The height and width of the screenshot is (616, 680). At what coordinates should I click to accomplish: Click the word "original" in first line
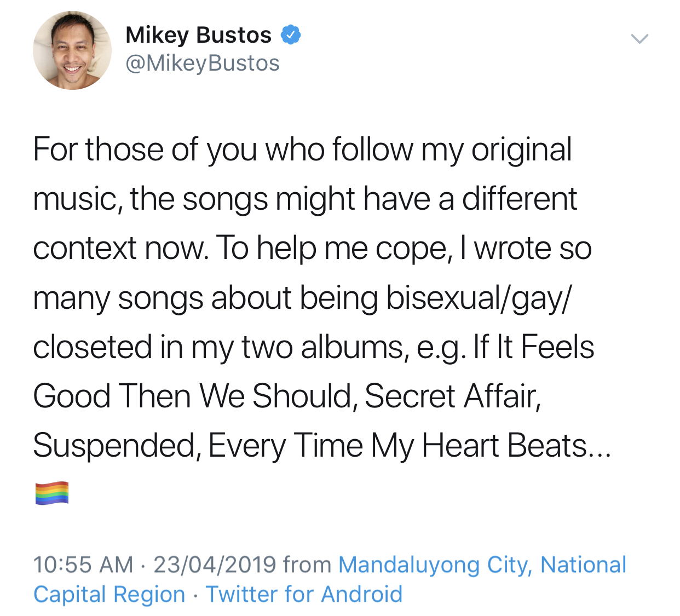[521, 150]
